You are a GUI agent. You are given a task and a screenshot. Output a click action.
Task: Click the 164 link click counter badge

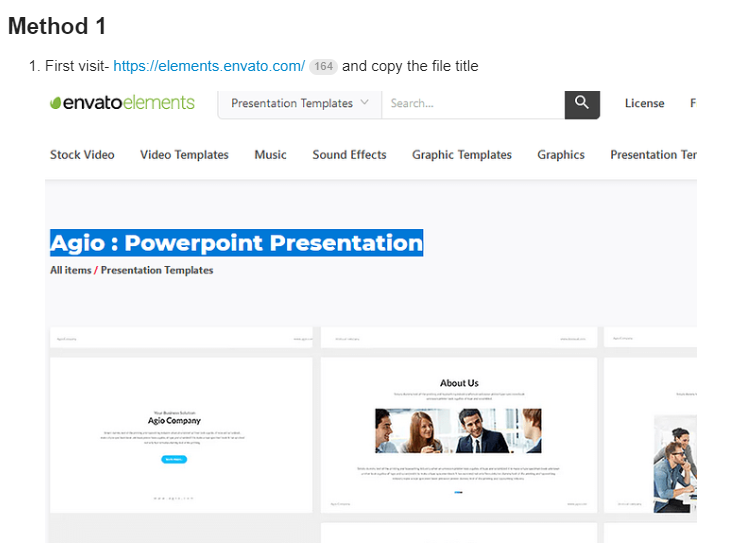pyautogui.click(x=323, y=66)
